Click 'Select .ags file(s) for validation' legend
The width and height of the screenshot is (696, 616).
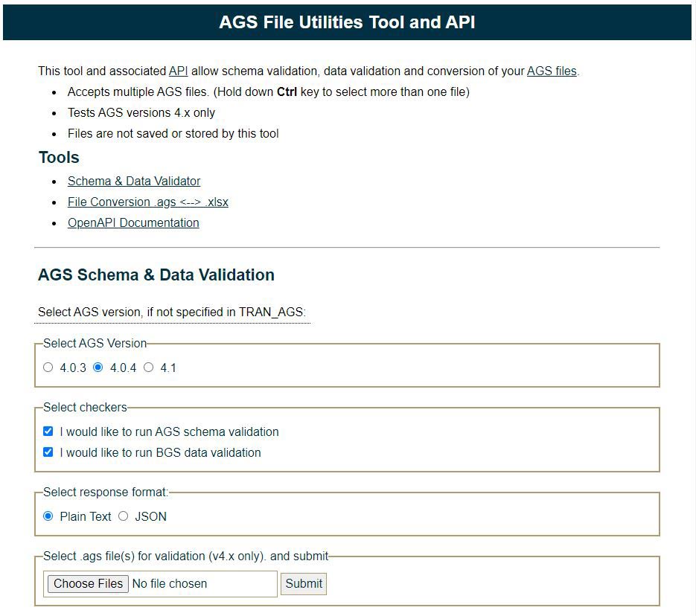(185, 556)
